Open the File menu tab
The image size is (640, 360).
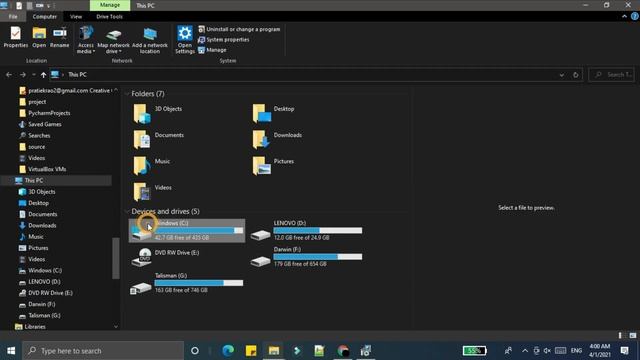[x=13, y=17]
